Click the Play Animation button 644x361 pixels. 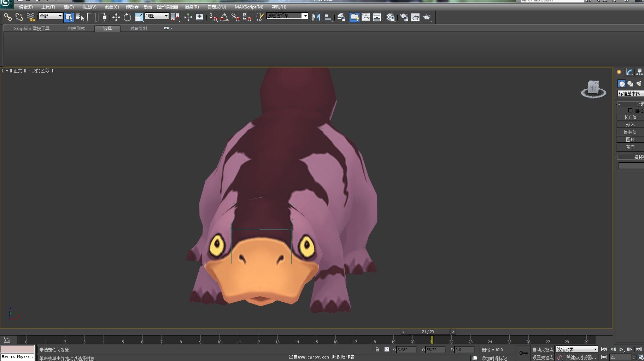point(621,349)
